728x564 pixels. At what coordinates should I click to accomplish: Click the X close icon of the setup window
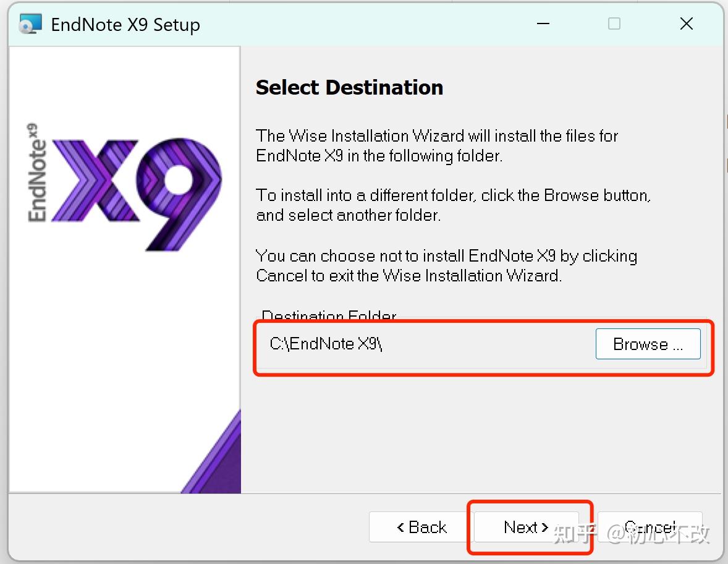[x=686, y=23]
